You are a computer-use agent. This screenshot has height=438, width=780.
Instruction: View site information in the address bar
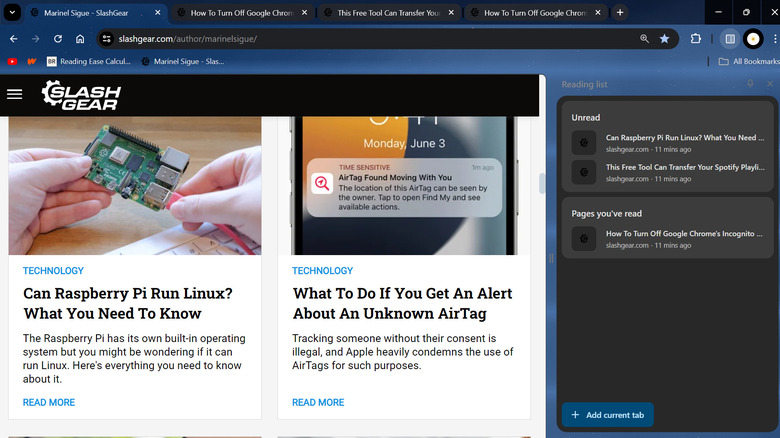pyautogui.click(x=106, y=39)
